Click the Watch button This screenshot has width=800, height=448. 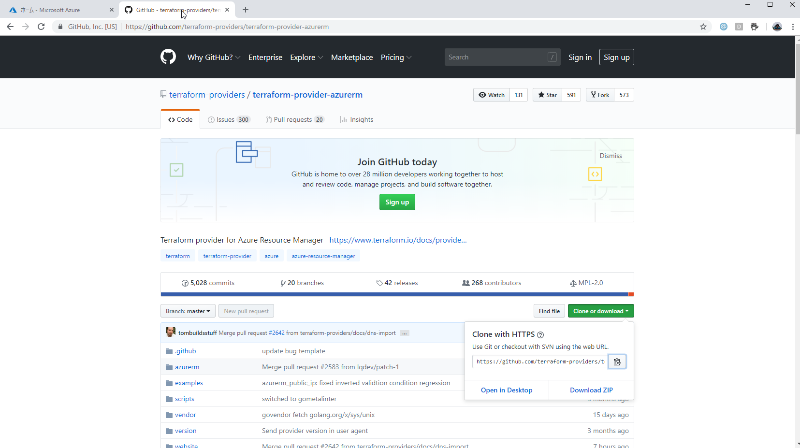pos(491,95)
